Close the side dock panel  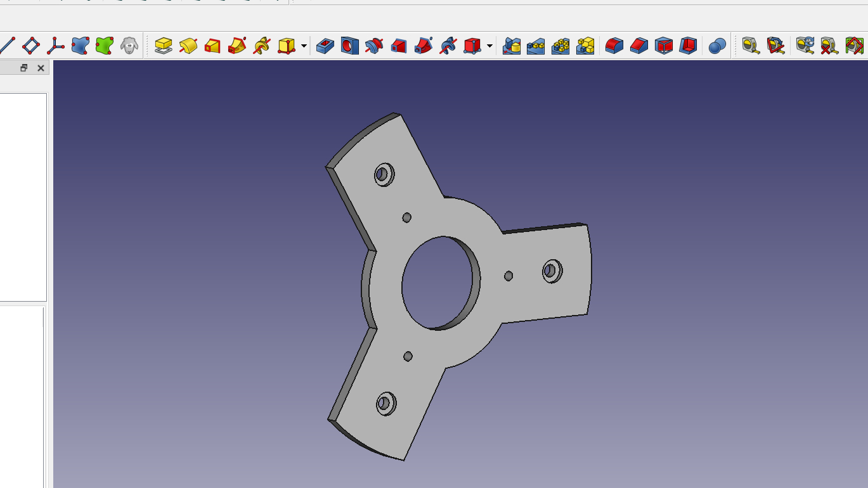[x=41, y=68]
